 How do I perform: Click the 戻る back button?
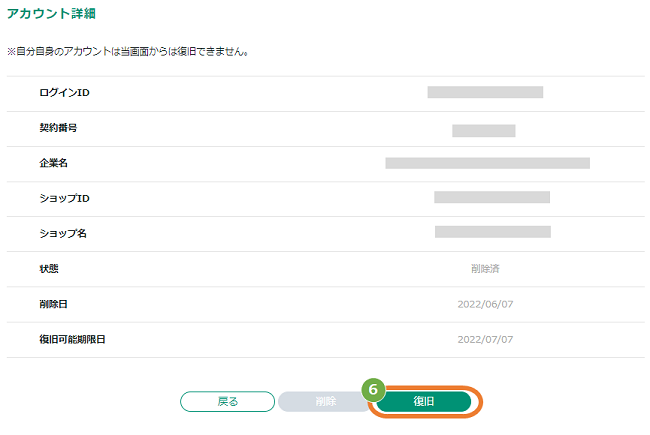(x=227, y=401)
